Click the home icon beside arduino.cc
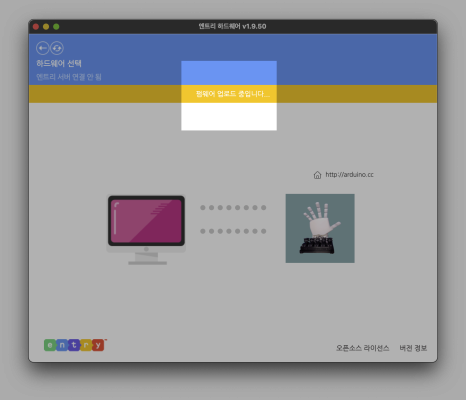The width and height of the screenshot is (466, 400). pyautogui.click(x=317, y=175)
